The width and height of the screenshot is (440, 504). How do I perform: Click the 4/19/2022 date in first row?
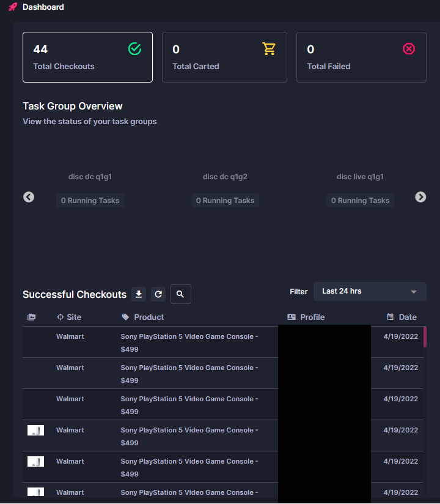[401, 336]
